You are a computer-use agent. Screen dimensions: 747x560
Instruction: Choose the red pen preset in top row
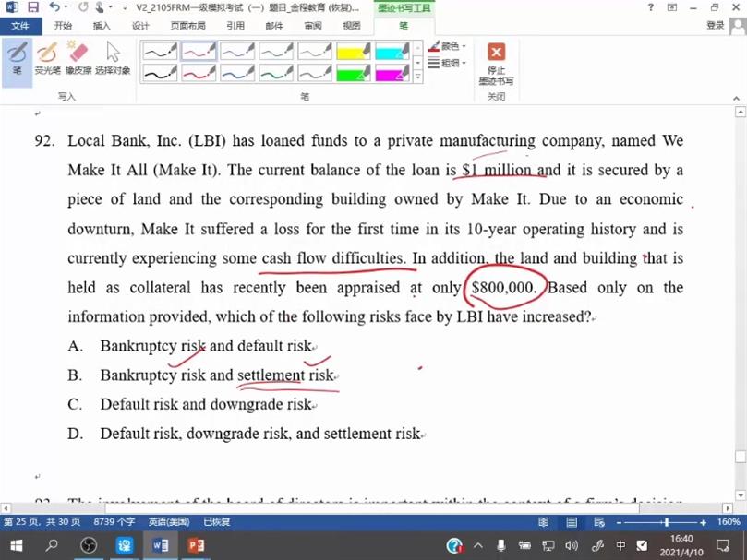tap(199, 51)
